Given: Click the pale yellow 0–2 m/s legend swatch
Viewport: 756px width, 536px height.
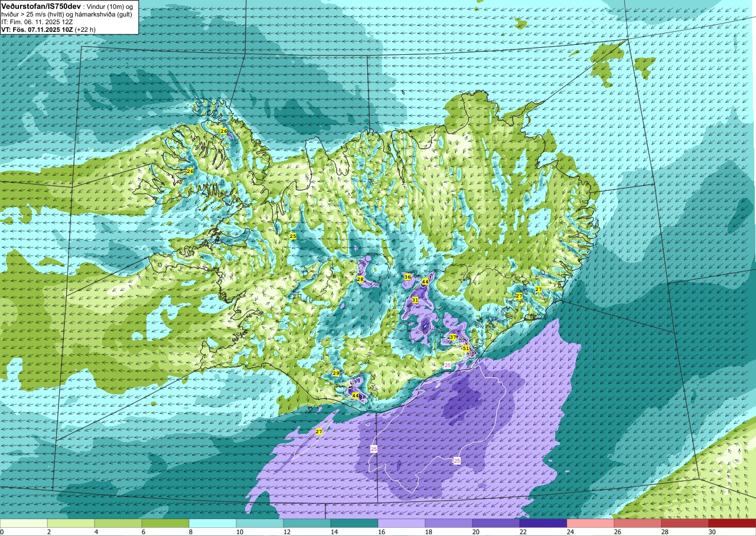Looking at the screenshot, I should pyautogui.click(x=24, y=523).
